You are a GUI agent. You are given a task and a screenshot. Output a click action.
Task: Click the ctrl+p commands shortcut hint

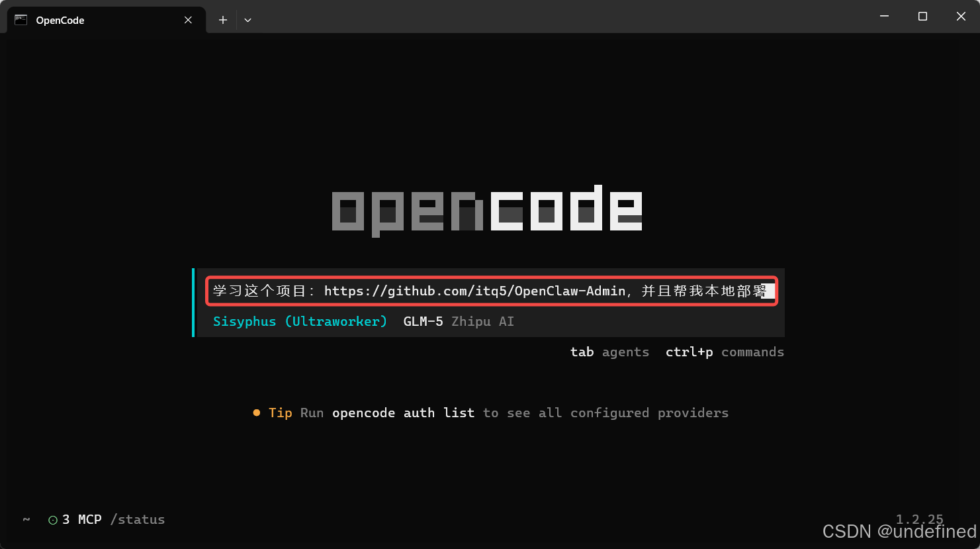click(x=725, y=352)
